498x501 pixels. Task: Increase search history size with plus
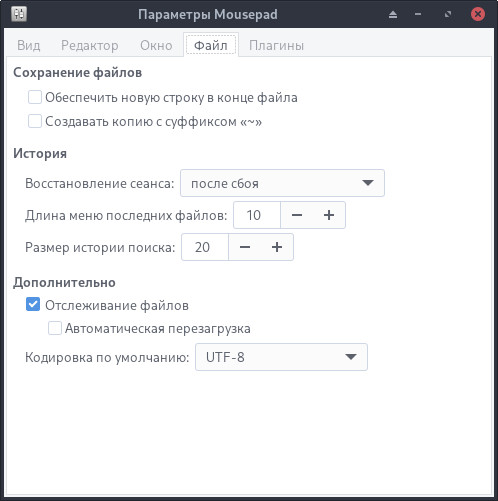coord(277,247)
